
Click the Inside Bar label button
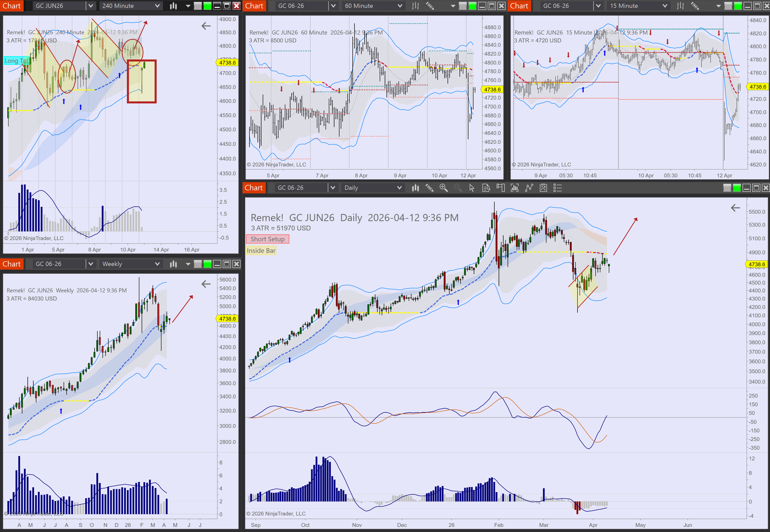coord(261,251)
